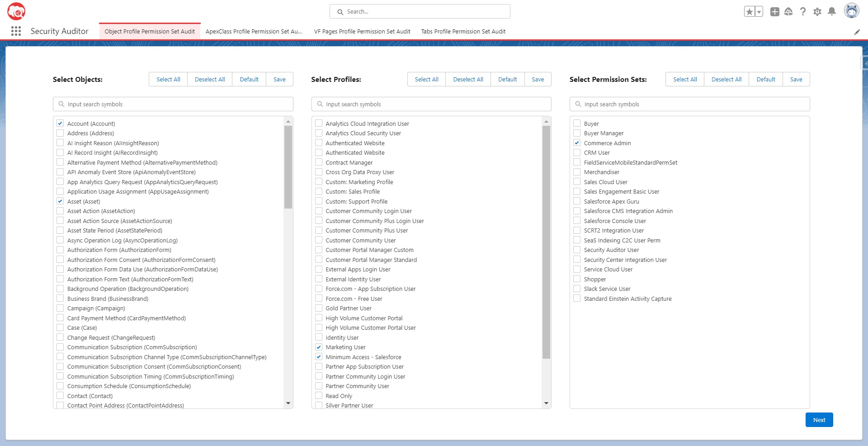Click Default for Permission Sets

pos(766,79)
